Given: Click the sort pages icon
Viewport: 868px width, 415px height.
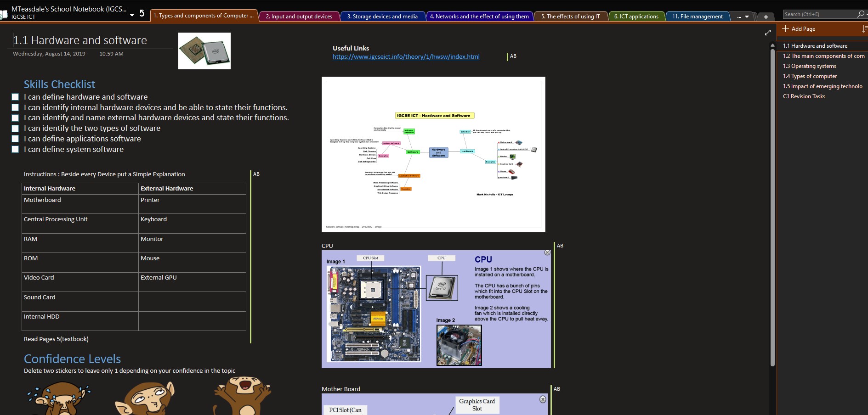Looking at the screenshot, I should pos(864,29).
